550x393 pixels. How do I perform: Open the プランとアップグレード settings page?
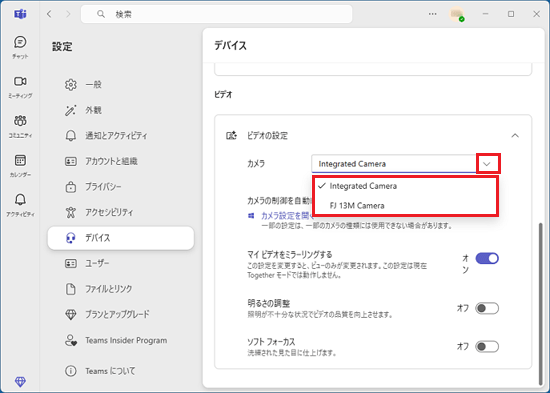[x=121, y=314]
